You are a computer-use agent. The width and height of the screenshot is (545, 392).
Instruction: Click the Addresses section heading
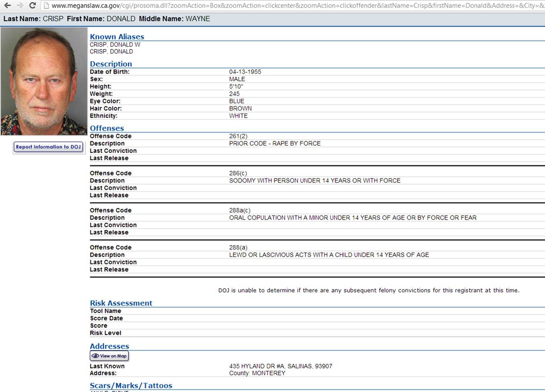109,346
